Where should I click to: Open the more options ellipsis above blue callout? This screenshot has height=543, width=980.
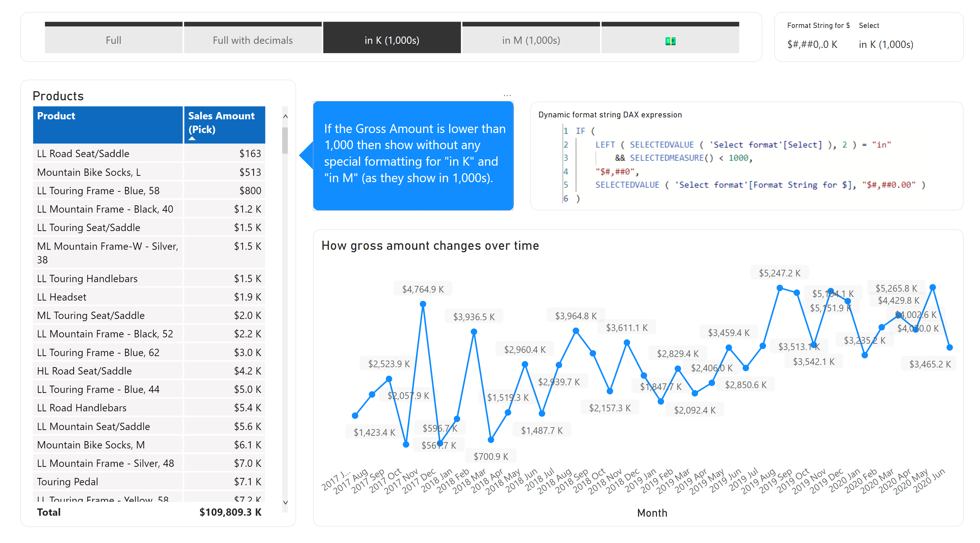[507, 96]
